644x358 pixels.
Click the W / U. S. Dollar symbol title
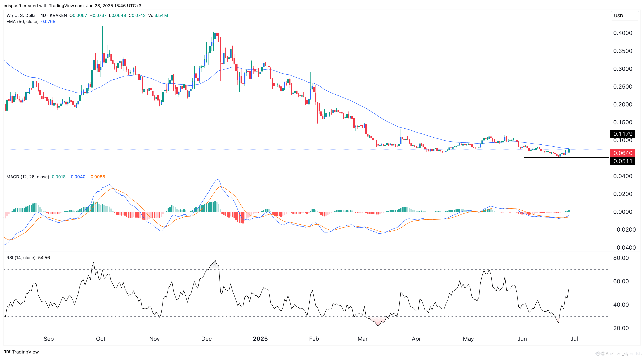point(22,15)
